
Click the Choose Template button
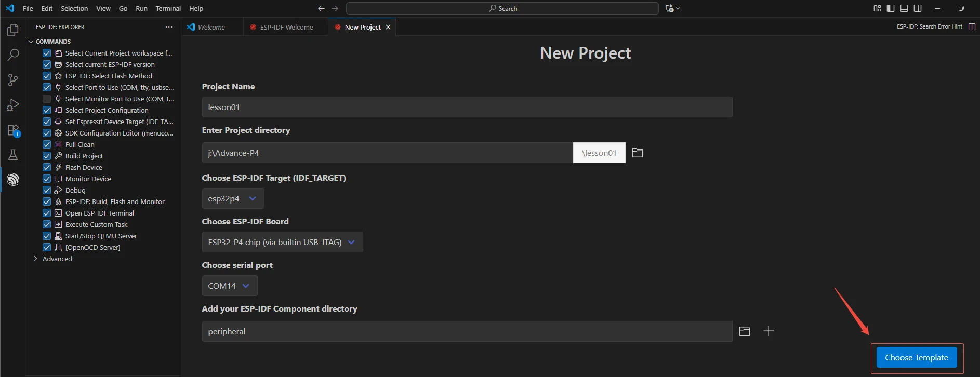click(x=916, y=357)
